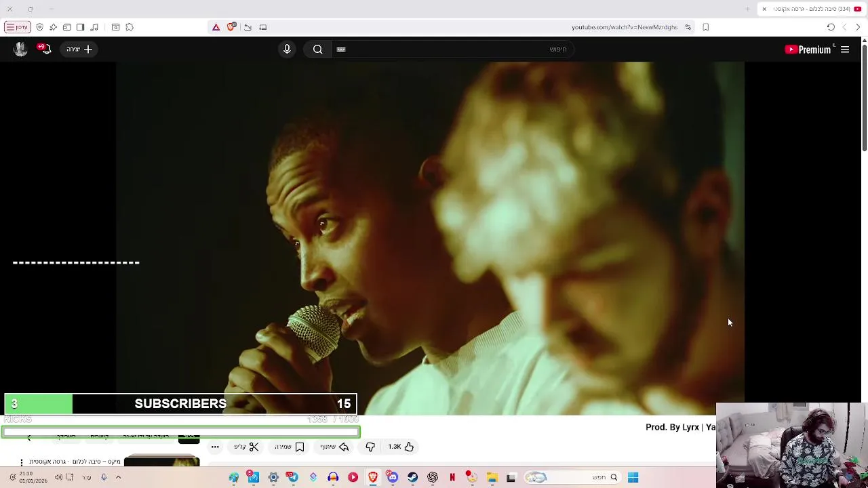Open the tab search icon

tap(115, 27)
